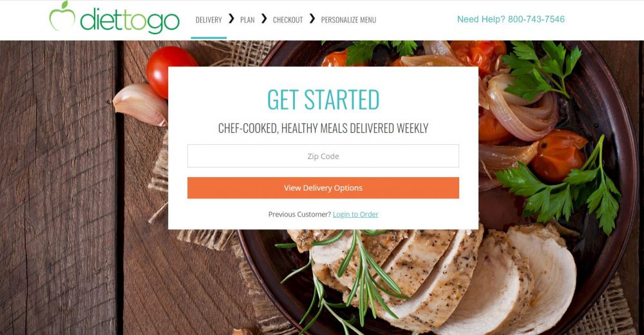Screen dimensions: 644x335
Task: Follow the Login to Order link
Action: coord(355,214)
